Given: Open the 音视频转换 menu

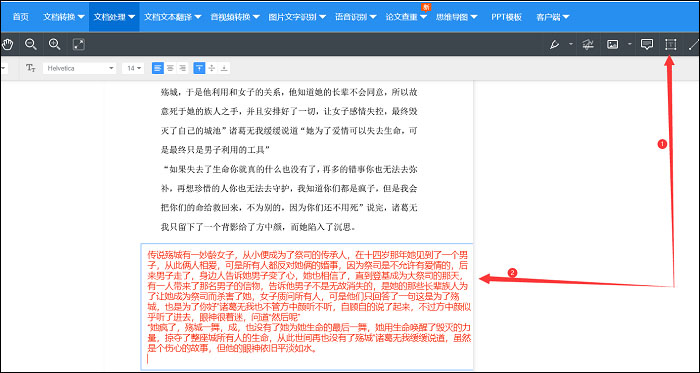Looking at the screenshot, I should 235,17.
